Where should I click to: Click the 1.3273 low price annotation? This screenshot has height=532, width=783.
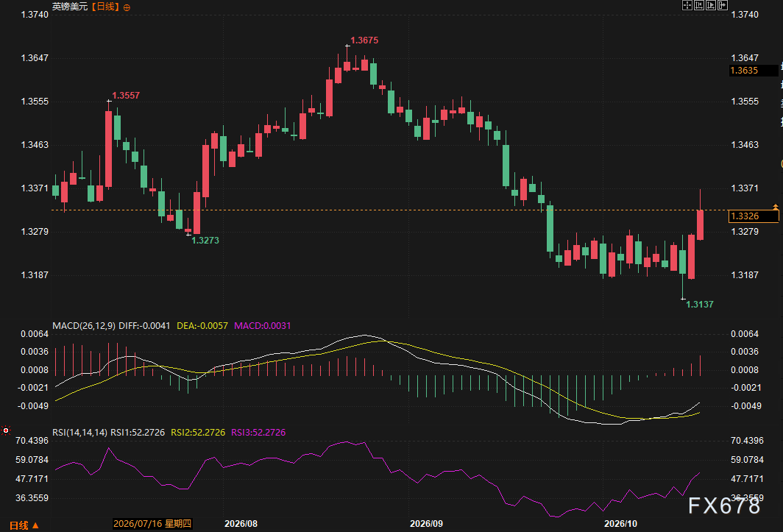click(x=205, y=241)
